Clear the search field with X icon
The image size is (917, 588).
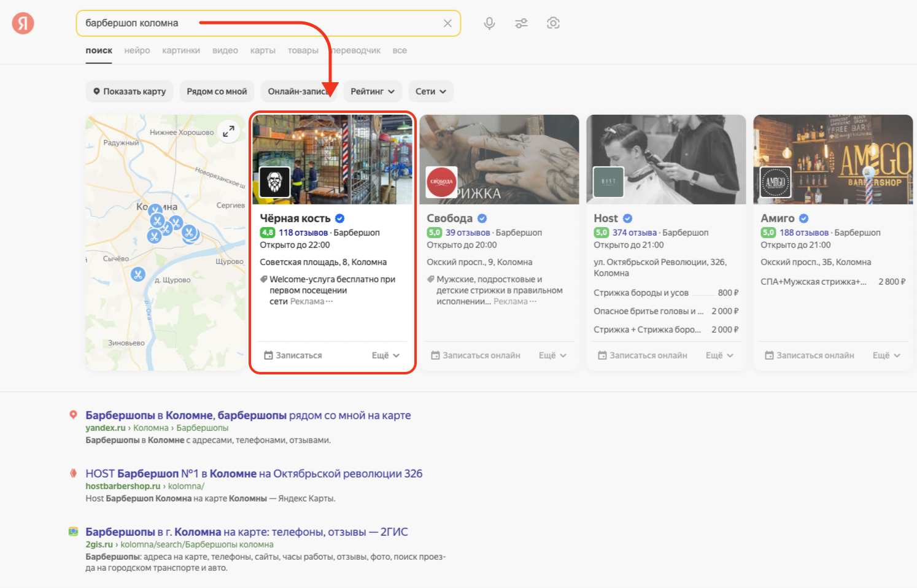click(x=447, y=23)
